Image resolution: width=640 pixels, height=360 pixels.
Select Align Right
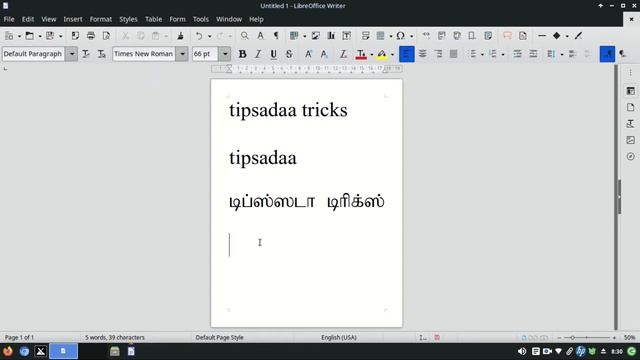[x=438, y=54]
